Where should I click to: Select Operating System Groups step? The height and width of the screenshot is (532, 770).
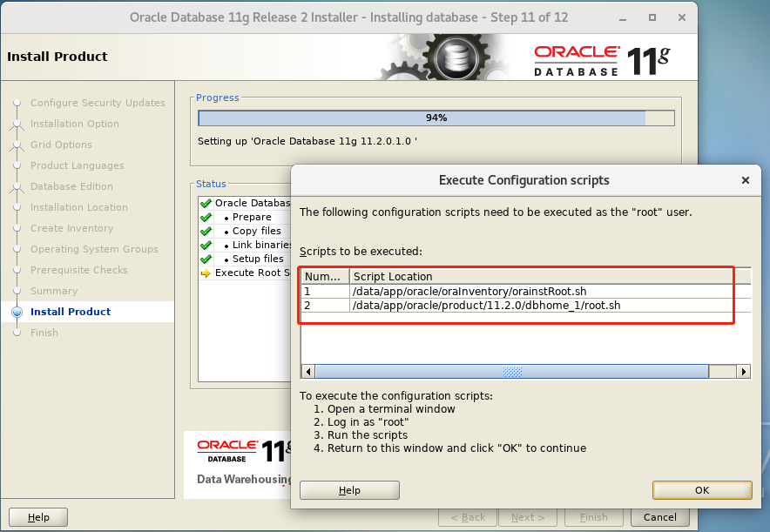94,249
